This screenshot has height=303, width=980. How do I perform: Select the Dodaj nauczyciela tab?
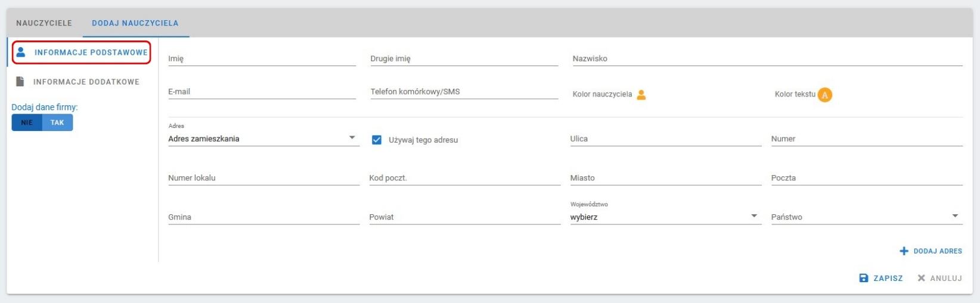click(x=135, y=23)
